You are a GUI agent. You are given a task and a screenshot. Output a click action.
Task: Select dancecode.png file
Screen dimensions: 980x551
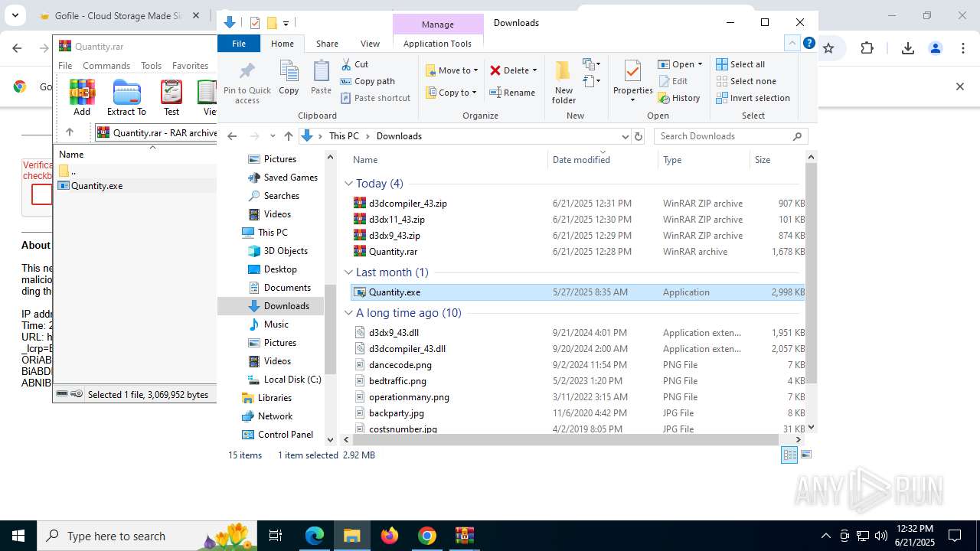coord(400,365)
